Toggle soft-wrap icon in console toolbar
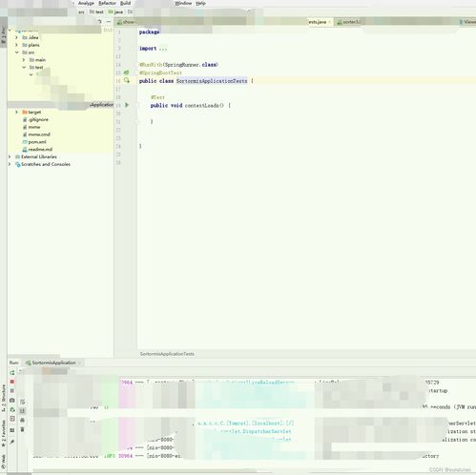476x475 pixels. [22, 402]
